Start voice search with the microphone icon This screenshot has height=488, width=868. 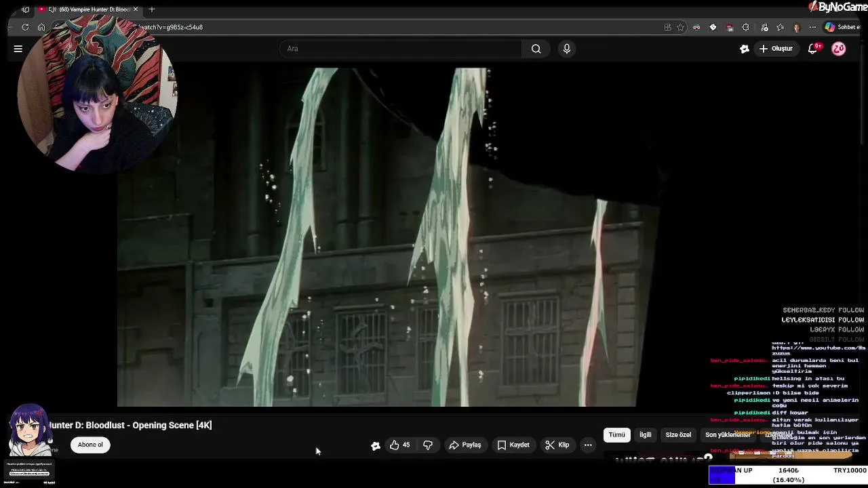567,49
